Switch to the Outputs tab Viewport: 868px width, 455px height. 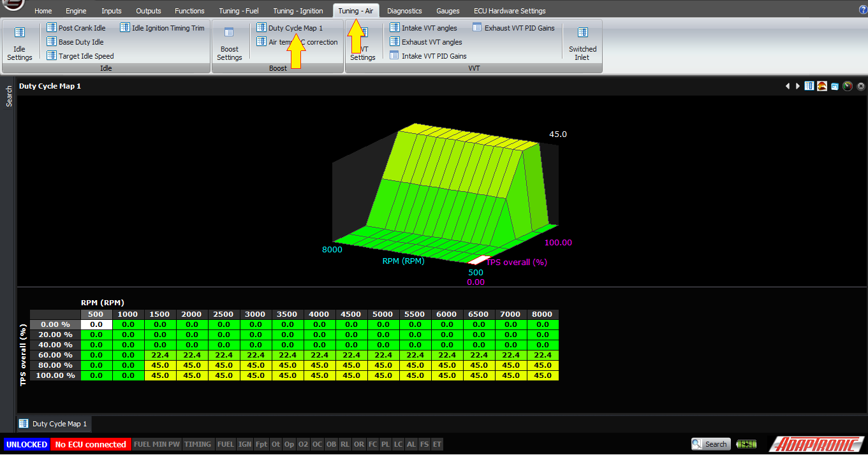pyautogui.click(x=149, y=11)
